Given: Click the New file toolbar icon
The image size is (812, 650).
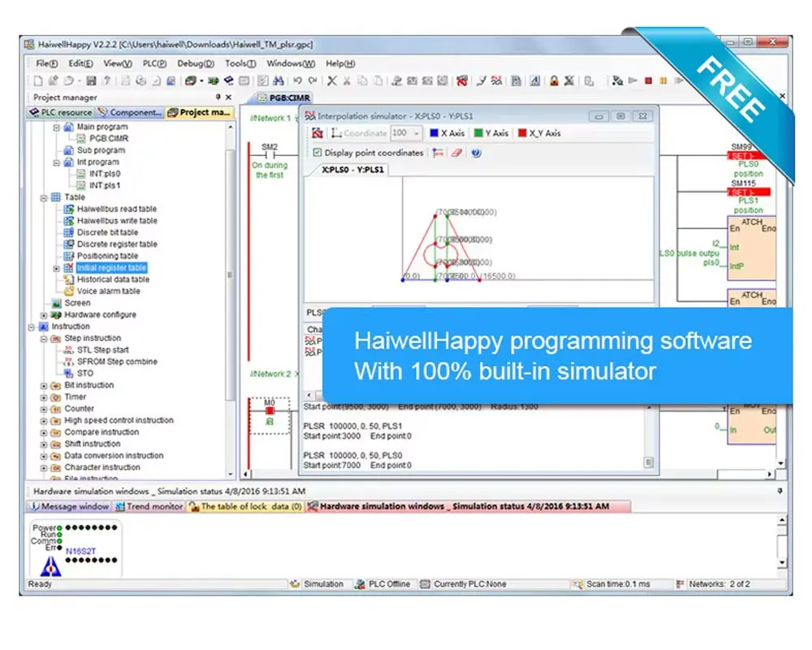Looking at the screenshot, I should [x=38, y=81].
